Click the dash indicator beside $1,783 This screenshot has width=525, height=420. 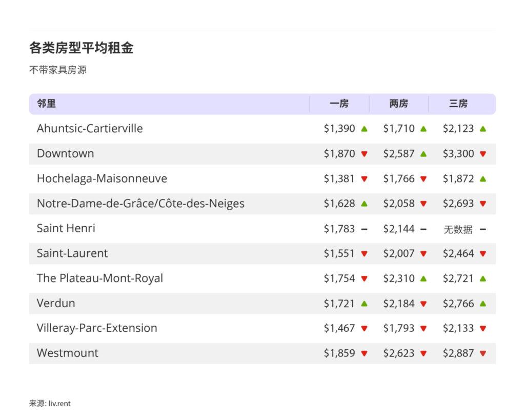(365, 229)
